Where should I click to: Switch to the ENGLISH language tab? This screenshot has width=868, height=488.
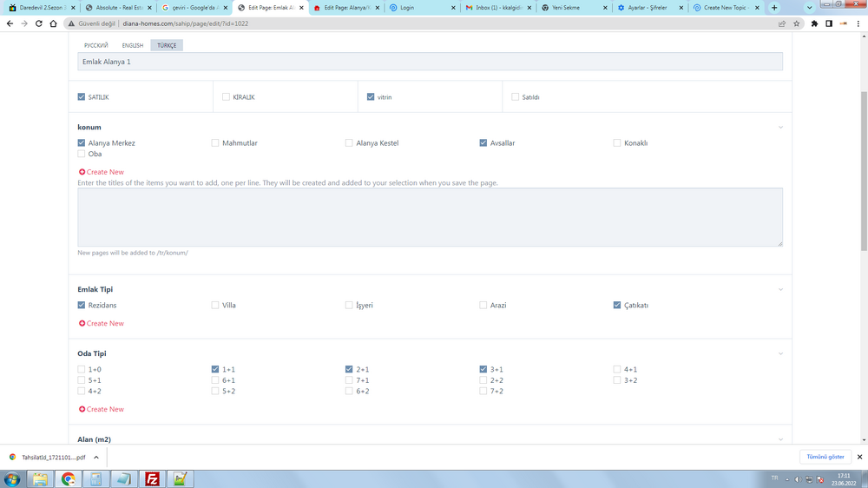(x=133, y=45)
